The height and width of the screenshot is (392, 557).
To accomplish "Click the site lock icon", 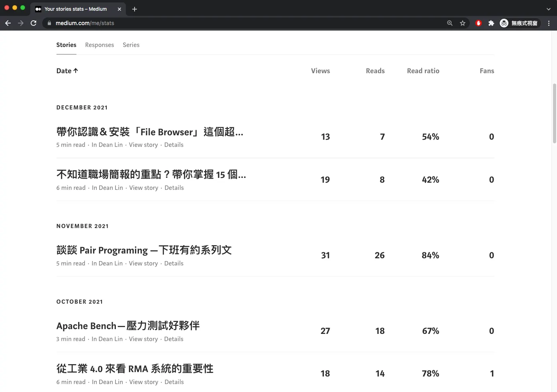I will tap(49, 23).
